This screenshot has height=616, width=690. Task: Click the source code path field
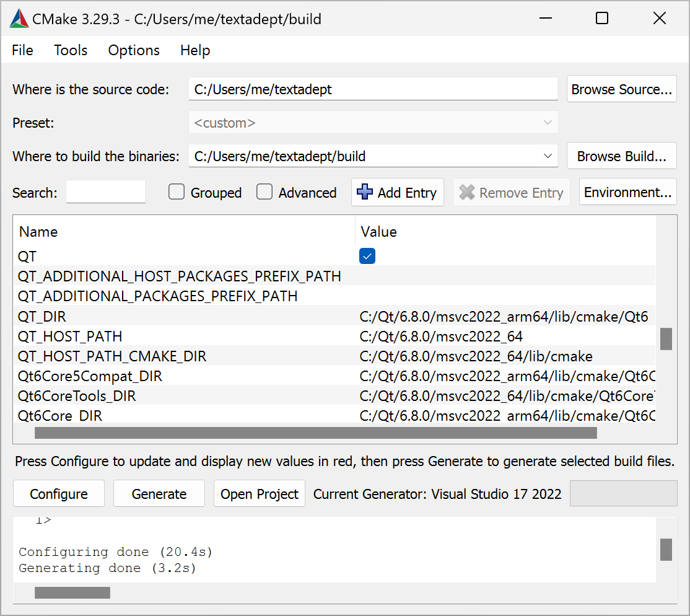pos(373,89)
